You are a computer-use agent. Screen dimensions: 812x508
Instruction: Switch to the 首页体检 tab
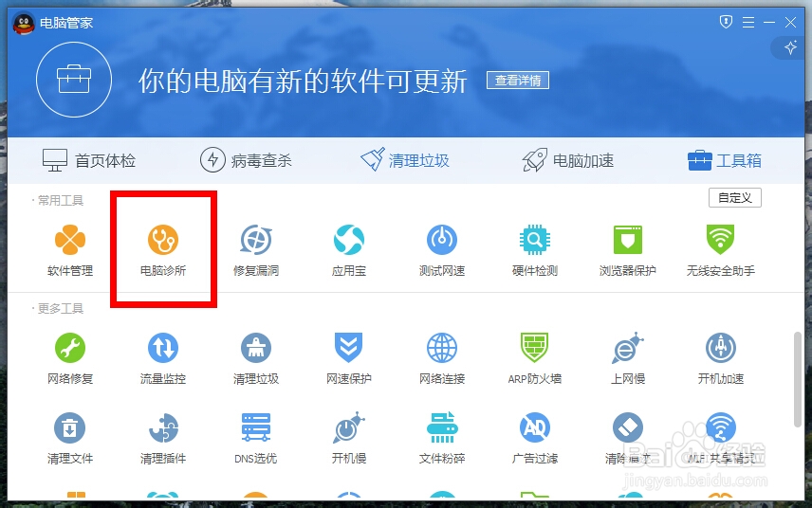coord(88,160)
